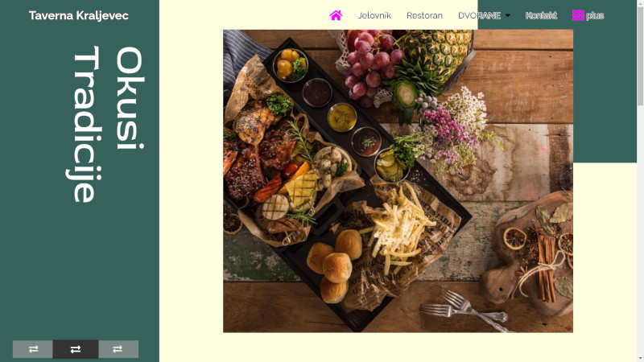This screenshot has width=644, height=362.
Task: Click the scrollbar down arrow
Action: tap(640, 359)
